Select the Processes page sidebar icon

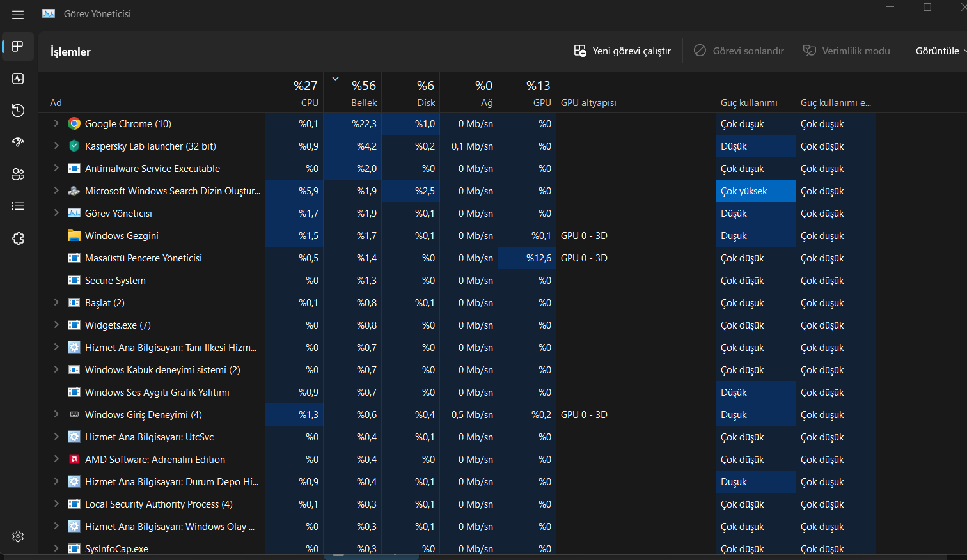[18, 47]
